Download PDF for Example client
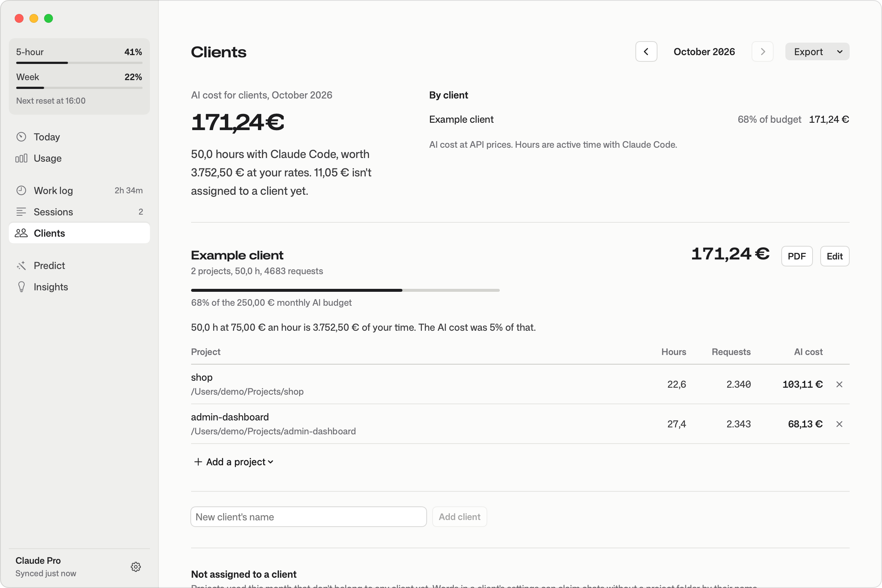Screen dimensions: 882x588 coord(797,256)
